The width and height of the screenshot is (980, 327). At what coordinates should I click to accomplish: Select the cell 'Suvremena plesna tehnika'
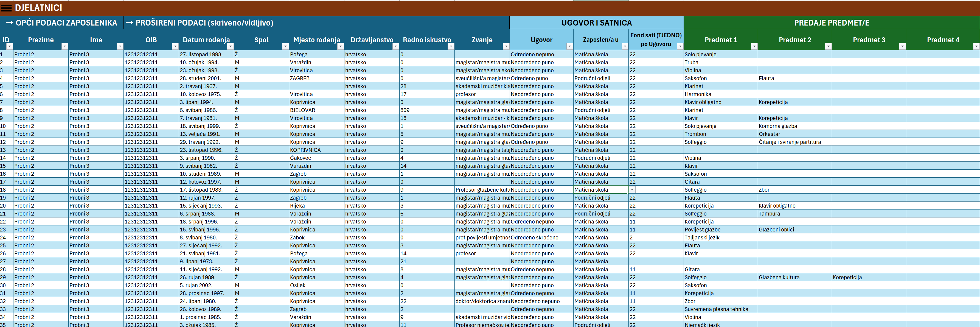(721, 309)
